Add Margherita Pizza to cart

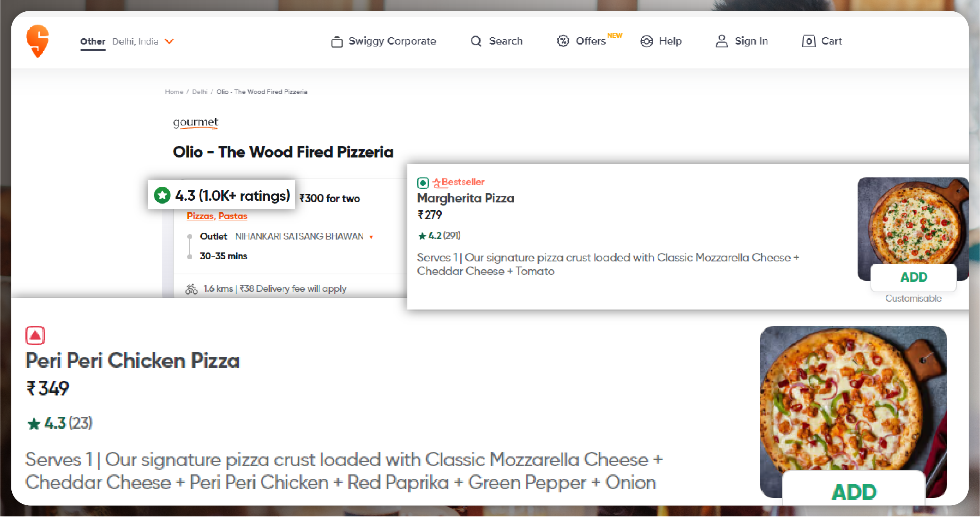(914, 277)
